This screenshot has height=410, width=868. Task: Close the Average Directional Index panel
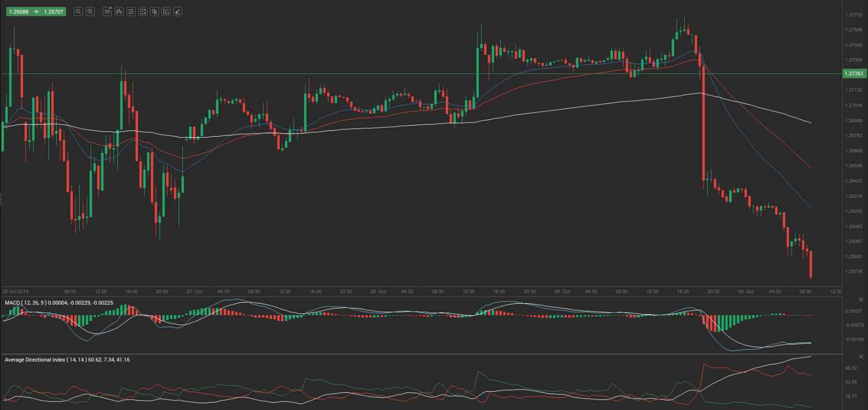click(x=861, y=357)
